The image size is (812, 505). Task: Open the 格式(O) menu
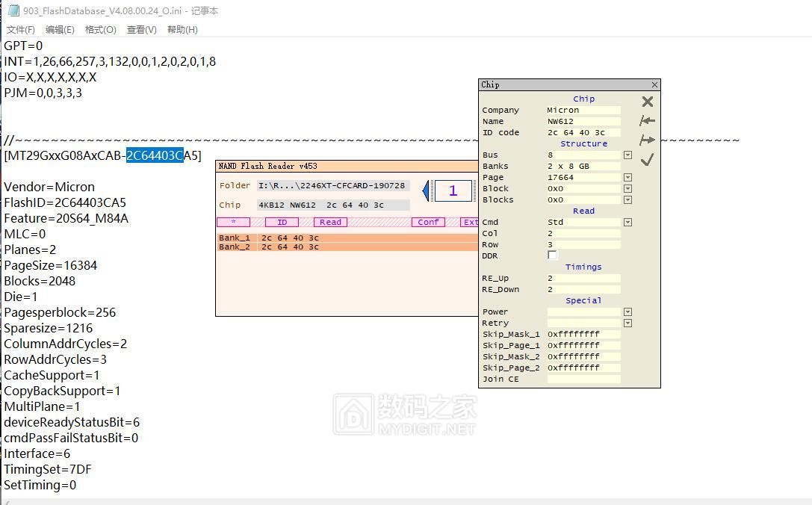coord(100,30)
